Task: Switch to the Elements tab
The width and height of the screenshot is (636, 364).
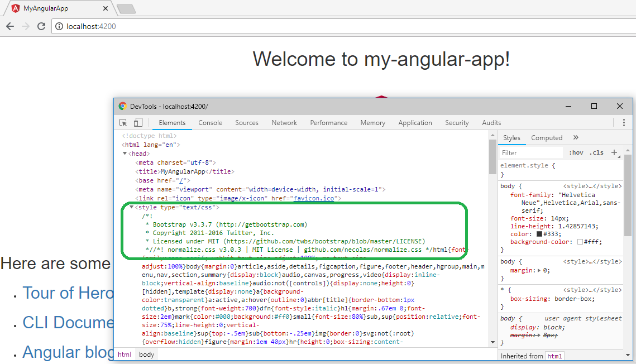Action: tap(172, 122)
